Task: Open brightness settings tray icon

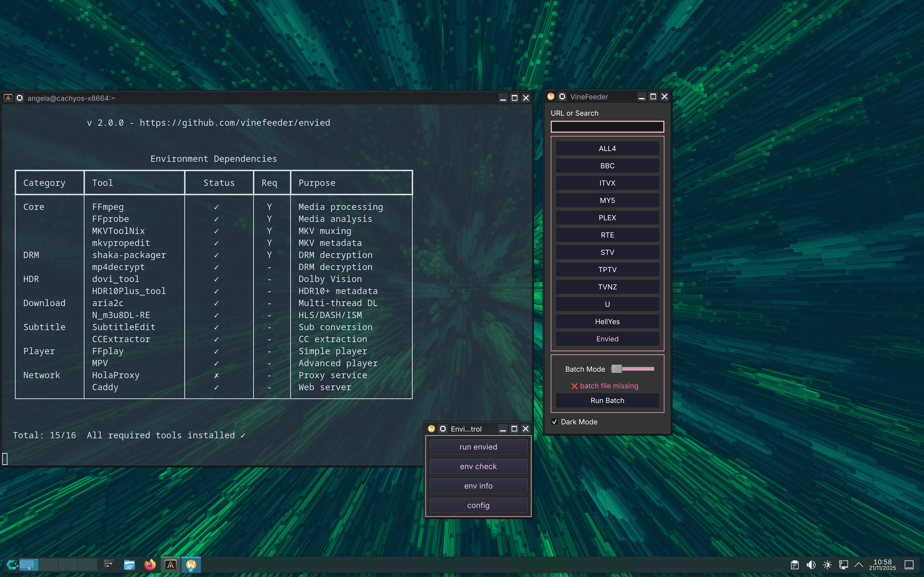Action: pos(827,564)
